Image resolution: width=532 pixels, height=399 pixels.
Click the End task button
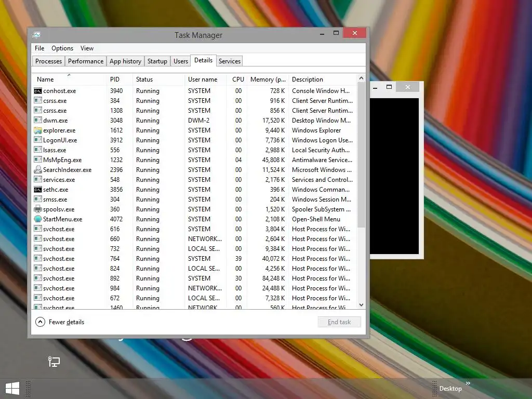339,322
